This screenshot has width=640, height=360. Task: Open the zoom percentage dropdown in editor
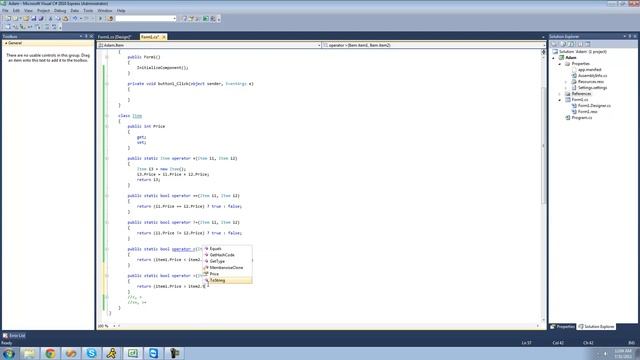114,326
